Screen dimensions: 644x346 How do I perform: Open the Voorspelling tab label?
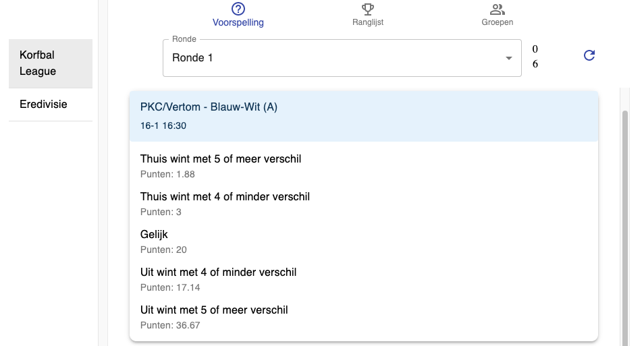click(238, 22)
